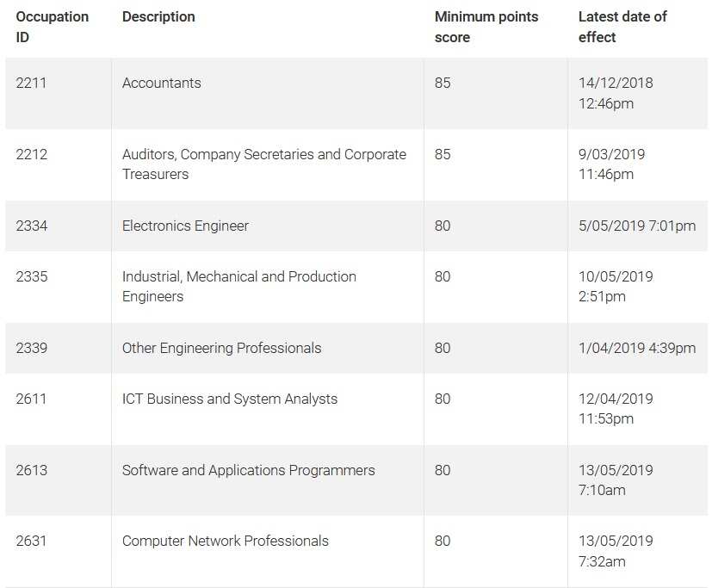The image size is (712, 588).
Task: Click occupation ID 2339
Action: [32, 348]
